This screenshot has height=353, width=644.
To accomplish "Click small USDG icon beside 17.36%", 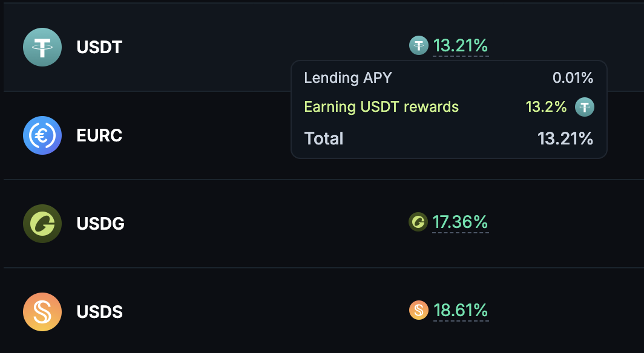I will pyautogui.click(x=418, y=222).
